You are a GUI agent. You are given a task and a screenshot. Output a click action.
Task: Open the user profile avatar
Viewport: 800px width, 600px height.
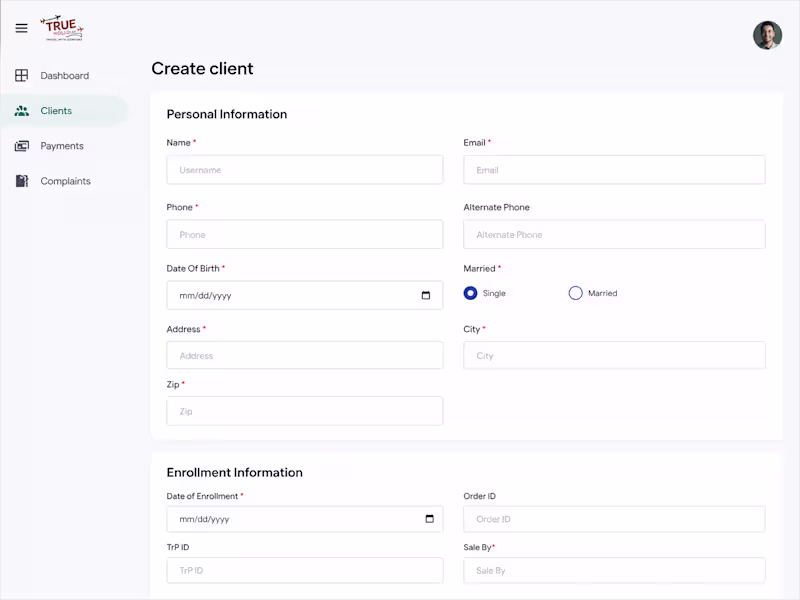(x=767, y=35)
